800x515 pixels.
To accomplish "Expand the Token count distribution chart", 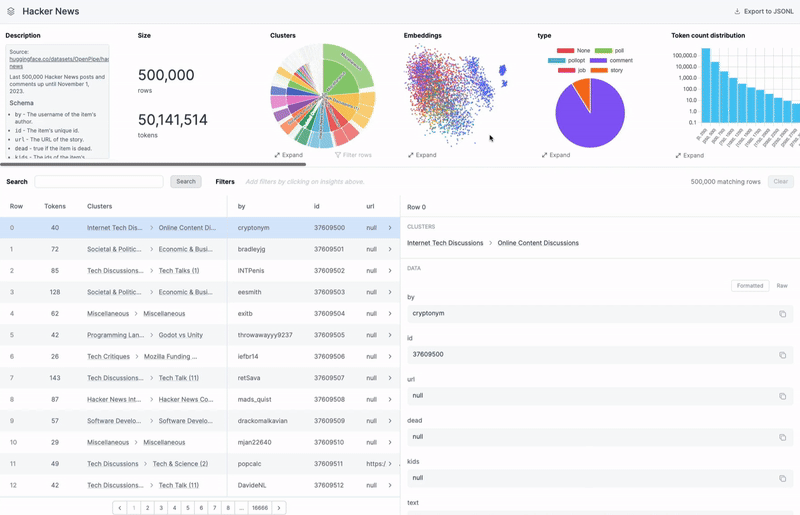I will (689, 156).
